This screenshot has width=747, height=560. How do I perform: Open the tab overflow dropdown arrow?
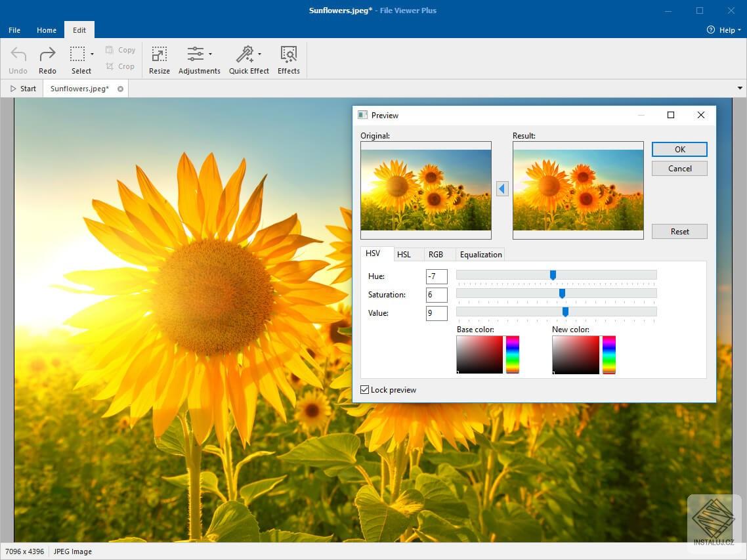coord(740,87)
